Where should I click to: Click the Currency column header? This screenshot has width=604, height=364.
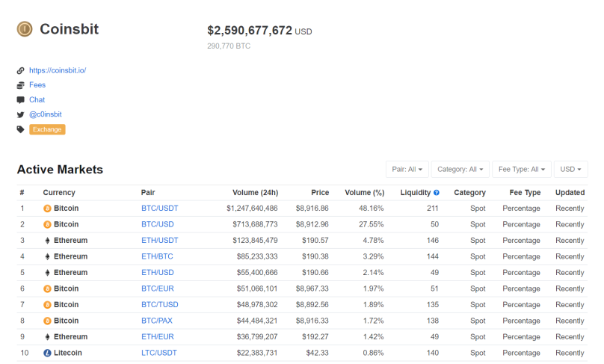click(x=59, y=193)
